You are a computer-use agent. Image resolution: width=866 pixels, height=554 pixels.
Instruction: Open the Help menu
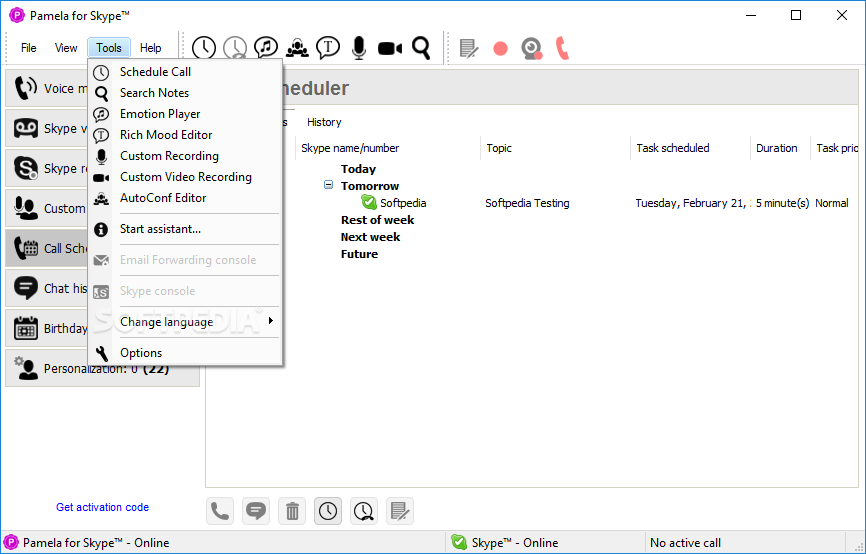150,48
